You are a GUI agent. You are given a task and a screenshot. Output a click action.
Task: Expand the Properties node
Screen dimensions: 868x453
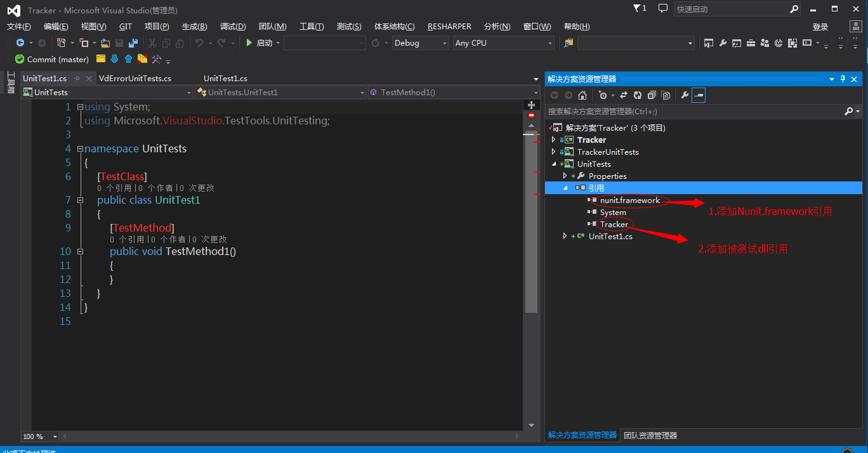(565, 176)
